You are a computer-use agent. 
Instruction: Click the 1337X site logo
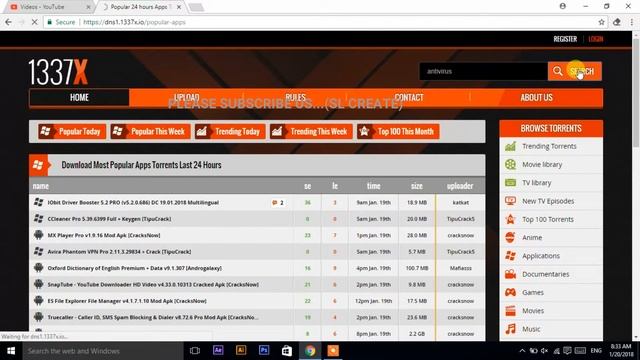[58, 72]
